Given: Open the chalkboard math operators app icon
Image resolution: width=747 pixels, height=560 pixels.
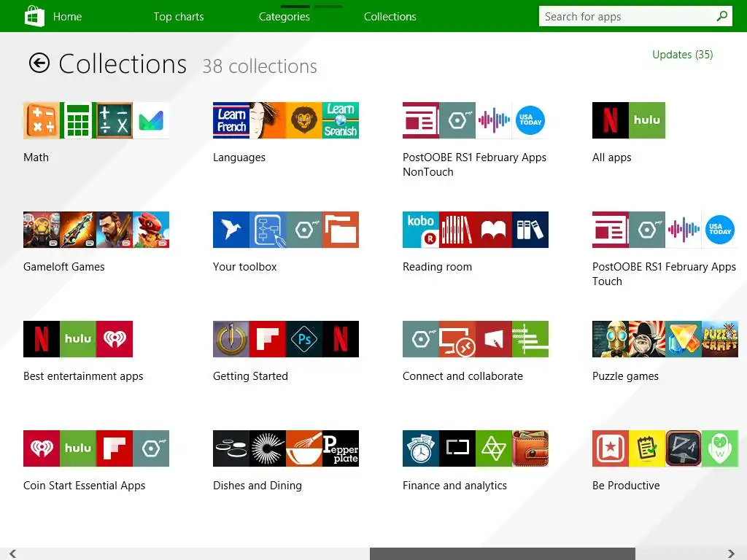Looking at the screenshot, I should (x=115, y=120).
